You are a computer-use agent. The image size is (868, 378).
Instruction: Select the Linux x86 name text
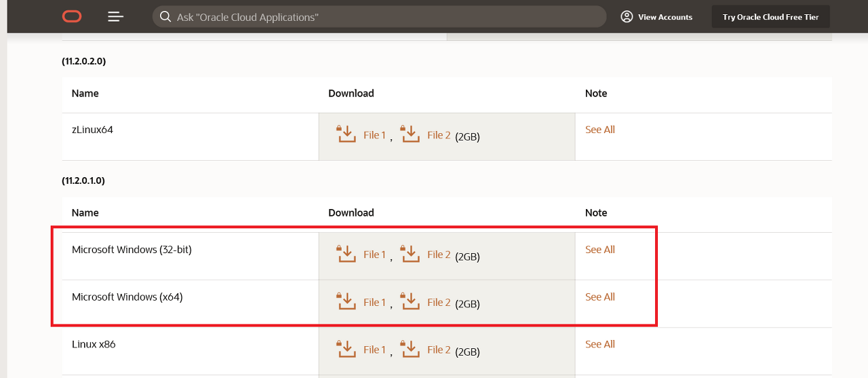pos(94,344)
